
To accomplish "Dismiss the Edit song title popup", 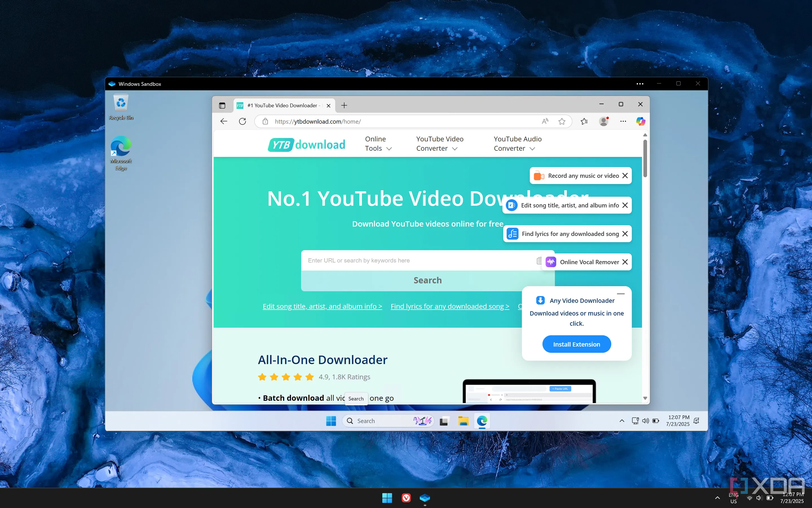I will coord(625,205).
